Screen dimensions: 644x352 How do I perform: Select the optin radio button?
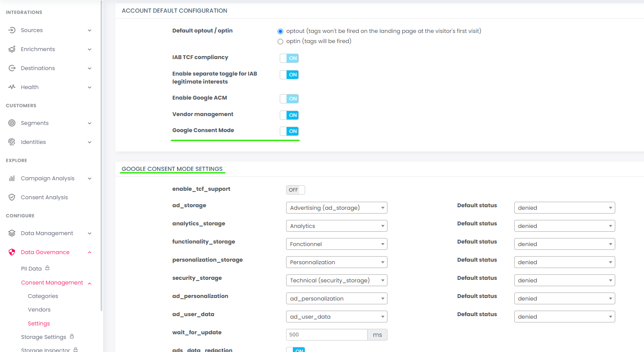(x=280, y=41)
